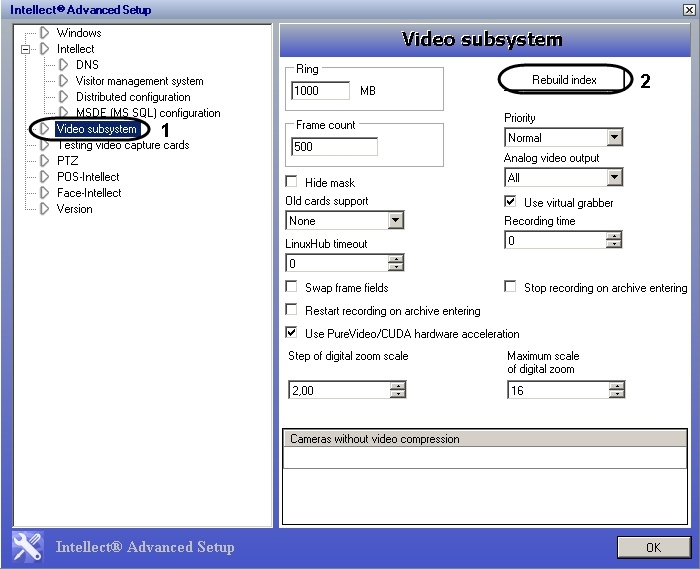The image size is (700, 569).
Task: Select Video subsystem in the tree
Action: coord(96,129)
